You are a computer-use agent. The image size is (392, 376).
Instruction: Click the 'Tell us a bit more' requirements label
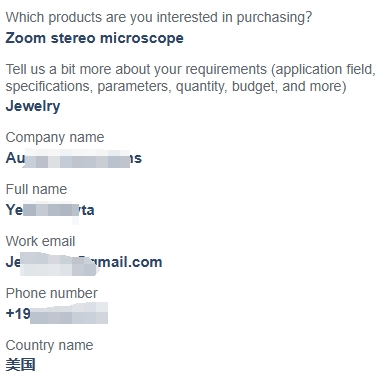click(191, 78)
